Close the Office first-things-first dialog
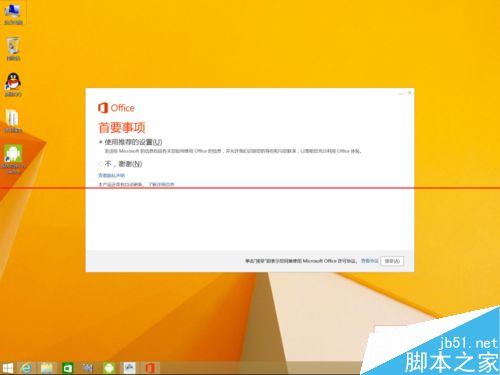This screenshot has height=375, width=500. click(410, 93)
